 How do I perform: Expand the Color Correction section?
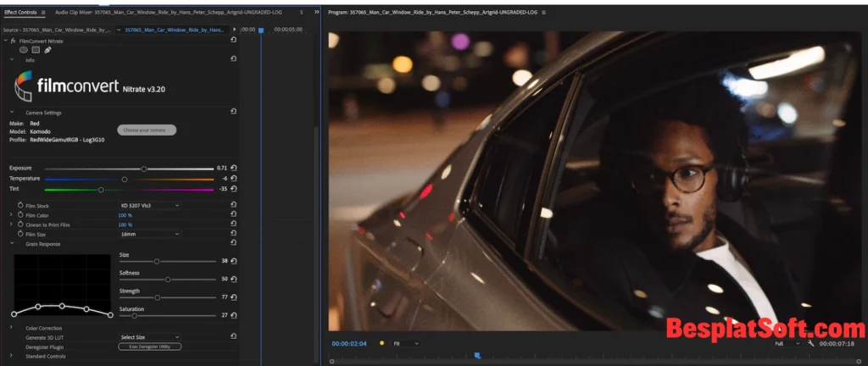tap(11, 328)
